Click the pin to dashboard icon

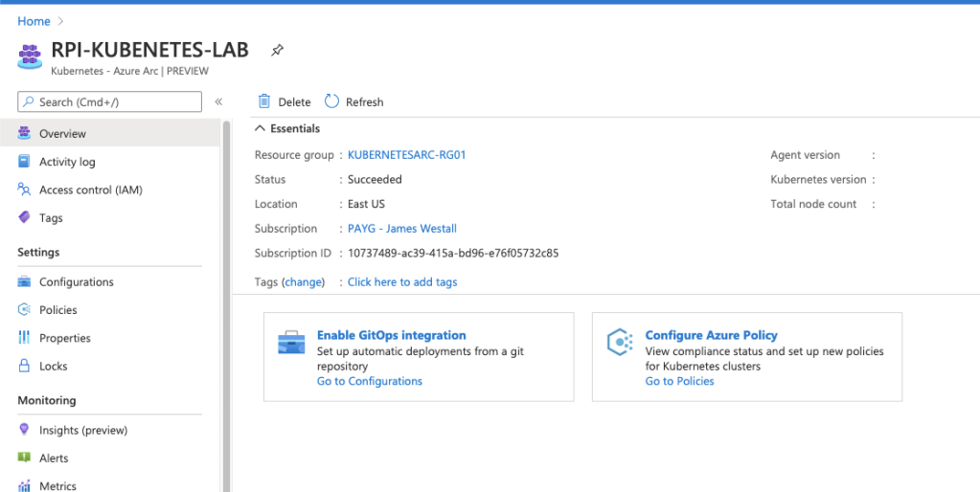[277, 51]
